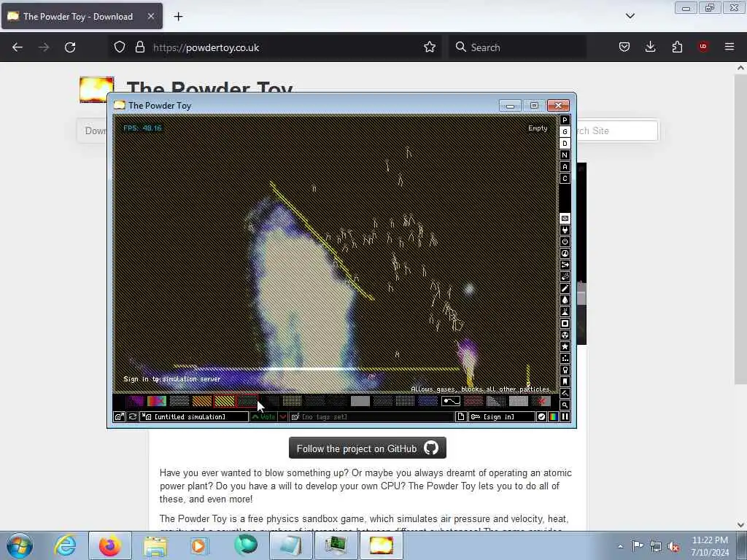Open the Powered Materials category
The image size is (747, 560).
tap(565, 241)
